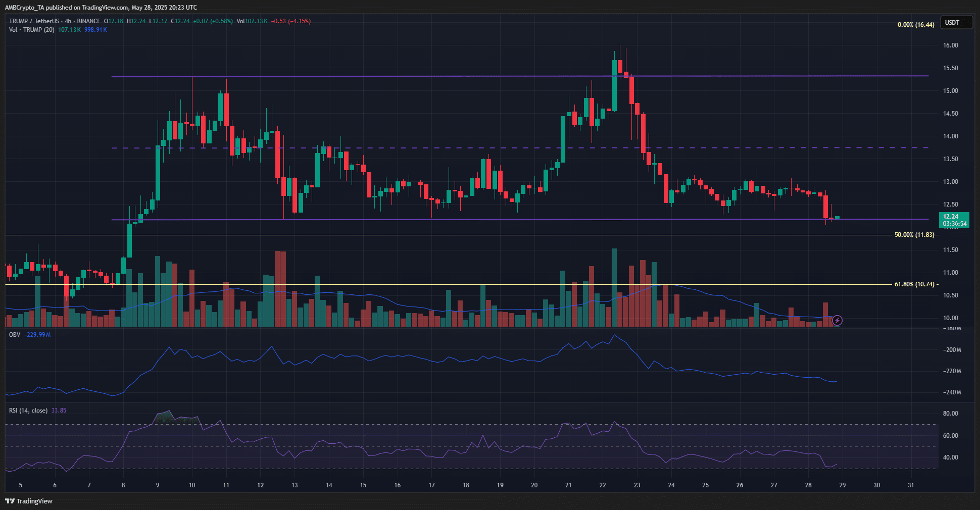Click the 14.50 price axis label
The height and width of the screenshot is (510, 980).
951,114
